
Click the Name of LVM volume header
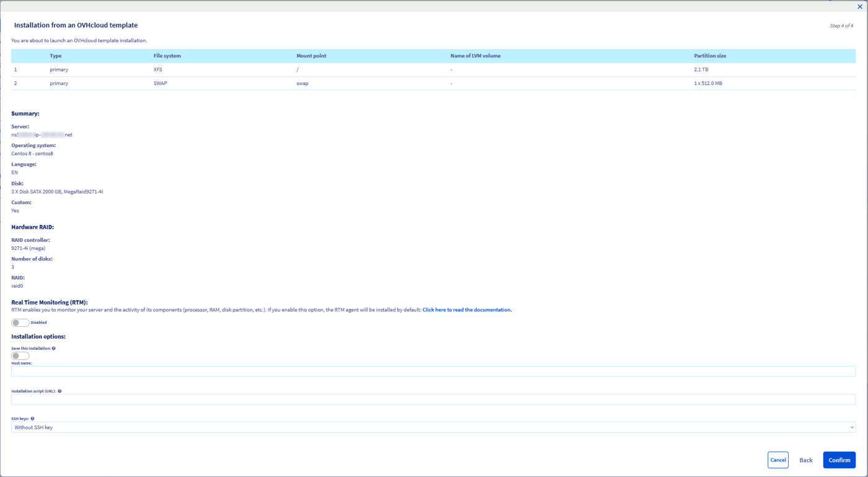point(475,56)
